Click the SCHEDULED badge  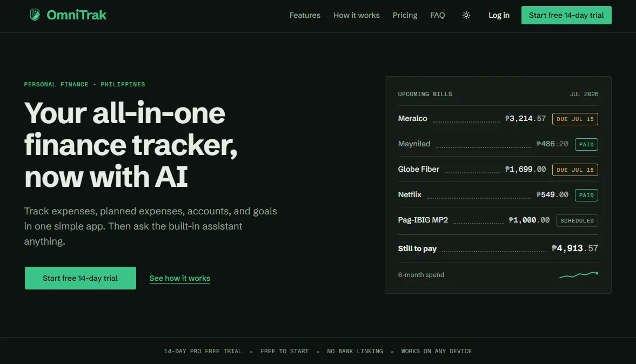point(577,220)
